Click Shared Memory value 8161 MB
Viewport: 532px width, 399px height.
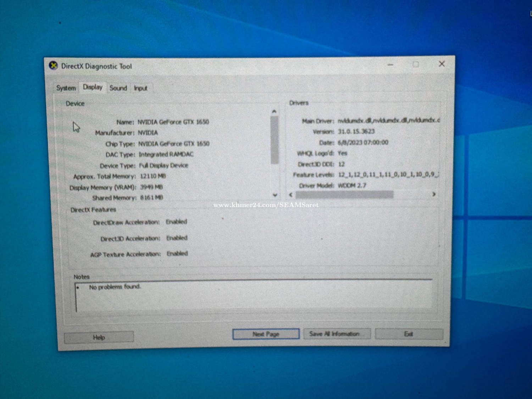[x=151, y=198]
